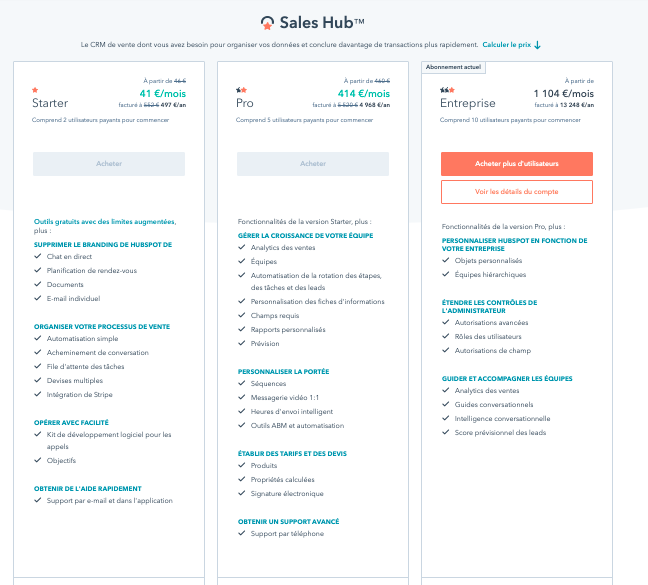Click Rapports personnalisés feature
The width and height of the screenshot is (648, 585).
[288, 330]
